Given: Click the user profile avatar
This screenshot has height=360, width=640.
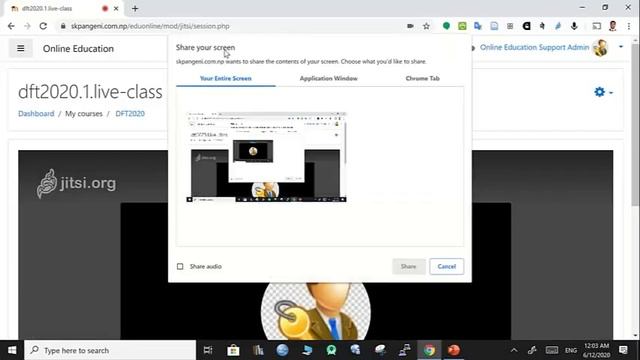Looking at the screenshot, I should pyautogui.click(x=600, y=48).
